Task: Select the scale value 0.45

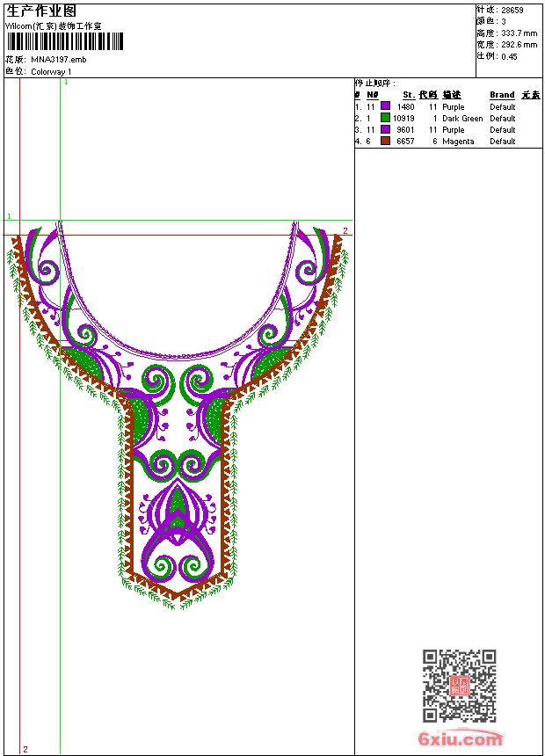Action: click(509, 56)
